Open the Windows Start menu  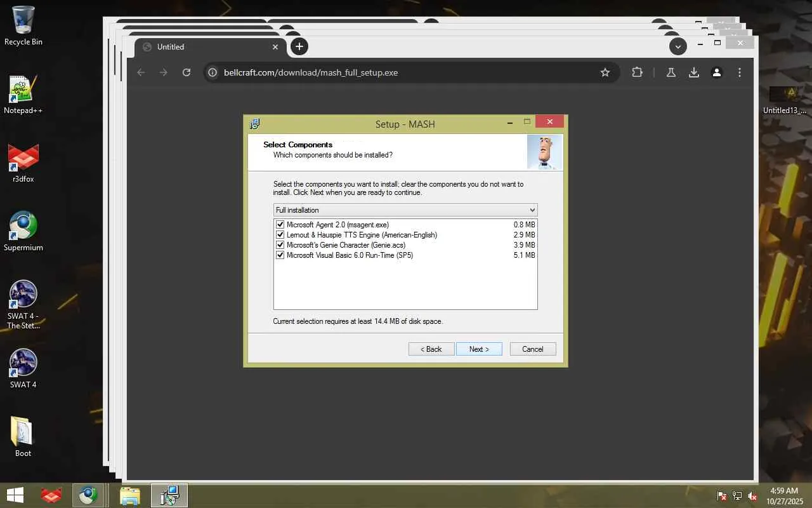point(15,495)
